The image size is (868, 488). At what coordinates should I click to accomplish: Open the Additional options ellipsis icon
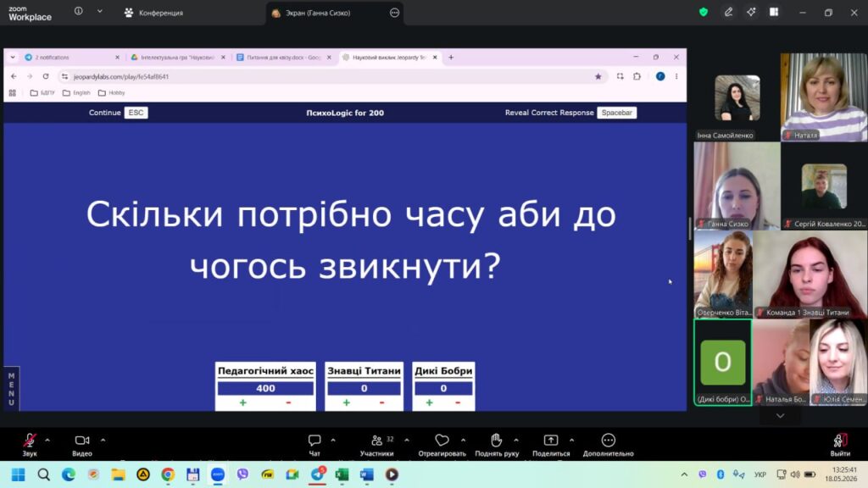[x=609, y=441]
